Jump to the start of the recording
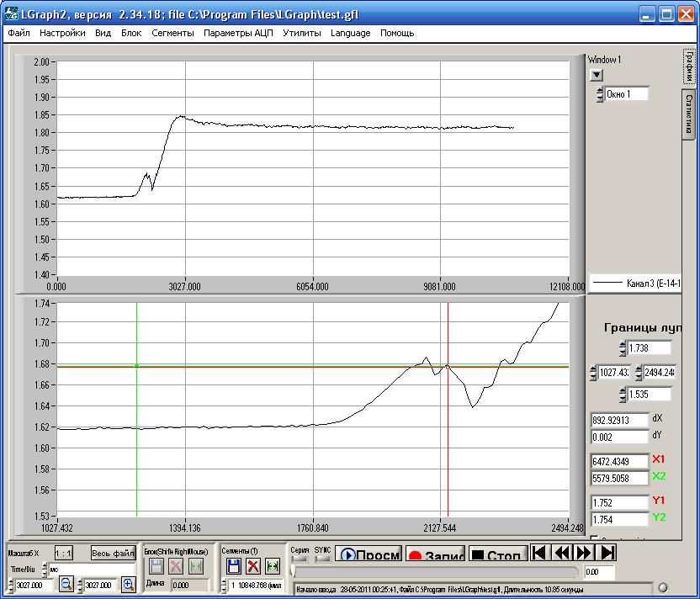The width and height of the screenshot is (700, 599). pyautogui.click(x=542, y=553)
